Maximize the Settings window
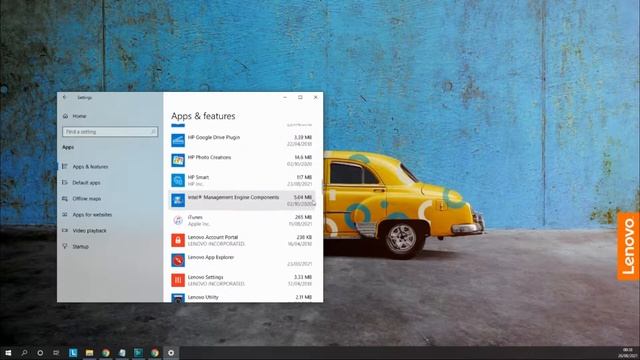 click(x=300, y=98)
